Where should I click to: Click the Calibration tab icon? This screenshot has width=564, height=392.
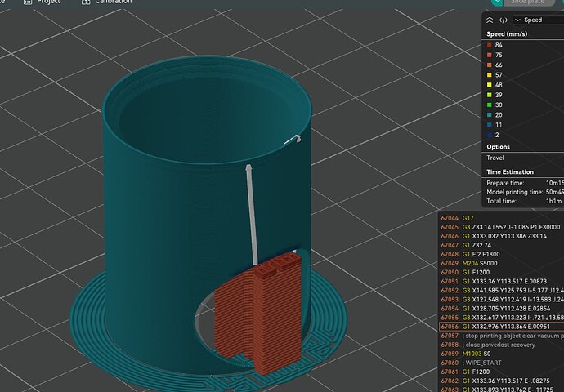pyautogui.click(x=86, y=2)
